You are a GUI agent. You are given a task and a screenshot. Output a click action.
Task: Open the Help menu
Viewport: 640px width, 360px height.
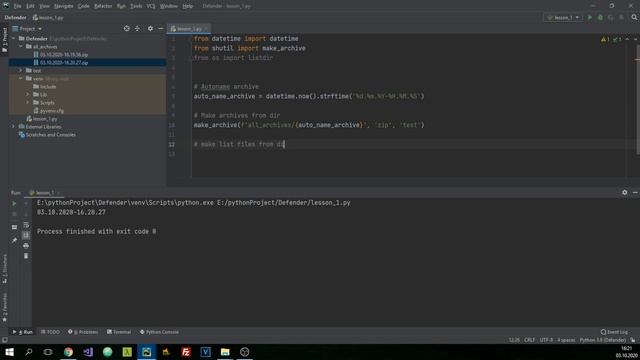click(x=187, y=6)
